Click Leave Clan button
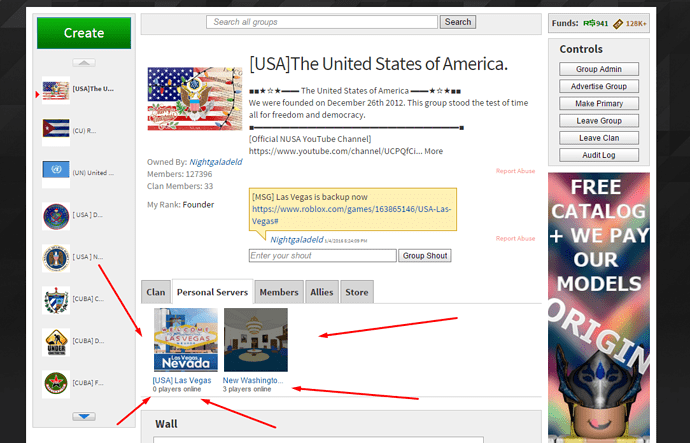 599,138
